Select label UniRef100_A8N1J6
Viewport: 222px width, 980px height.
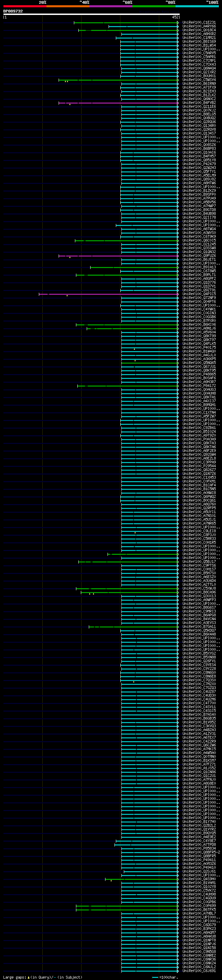199,328
